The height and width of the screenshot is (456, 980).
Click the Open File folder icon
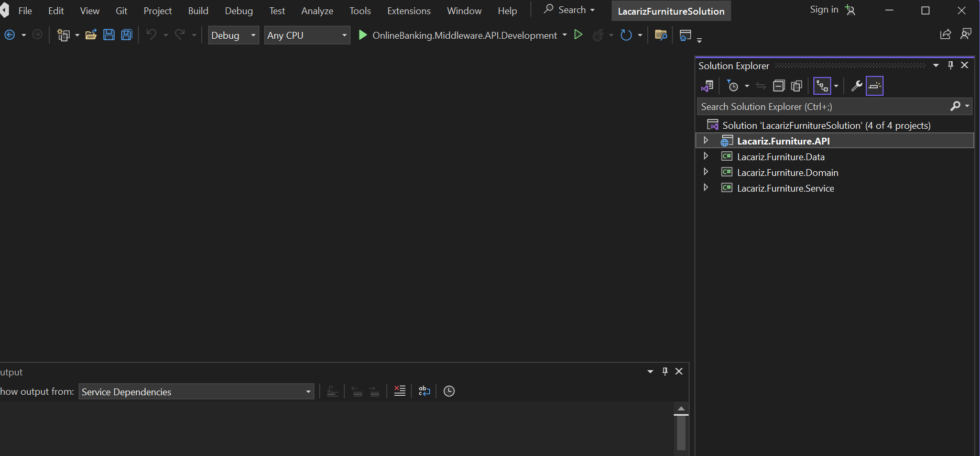coord(91,35)
